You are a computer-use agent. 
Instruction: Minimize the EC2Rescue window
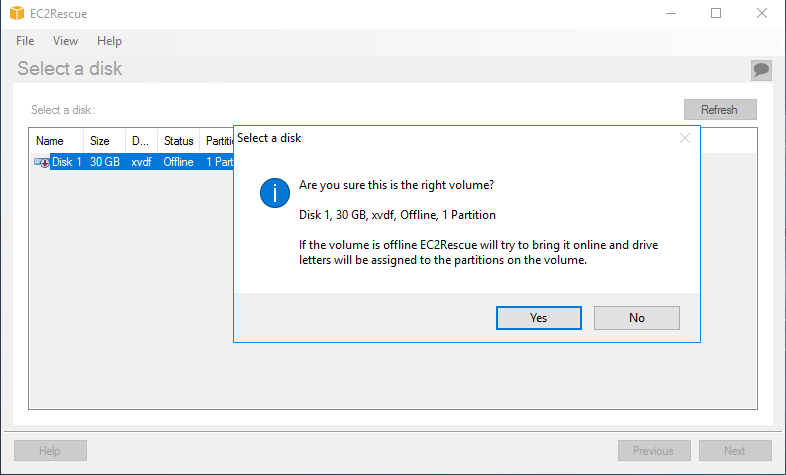coord(671,14)
